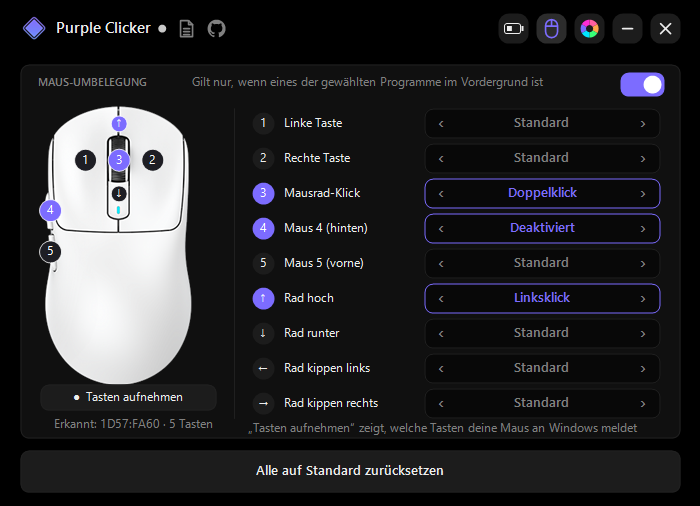
Task: Toggle the Maus-Umbelegung switch off
Action: coord(642,85)
